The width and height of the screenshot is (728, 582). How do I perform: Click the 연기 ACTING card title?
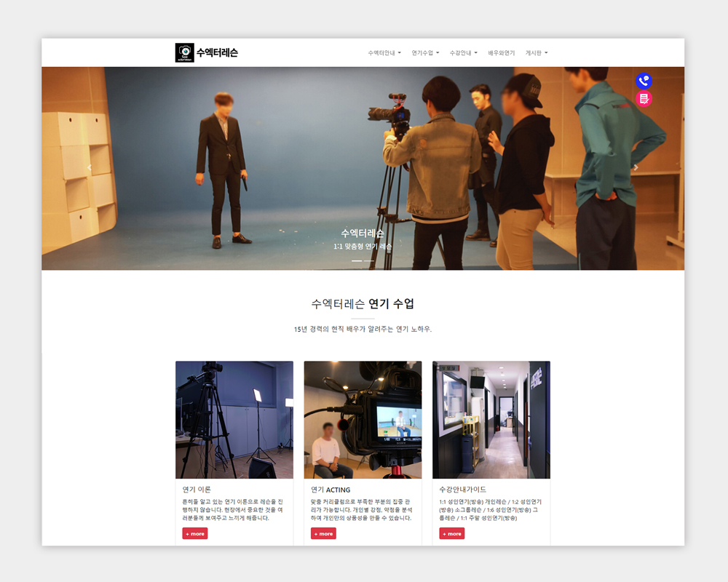tap(331, 490)
